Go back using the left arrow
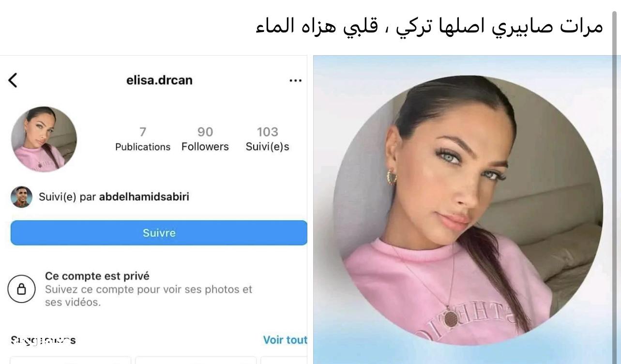621x364 pixels. click(x=13, y=80)
